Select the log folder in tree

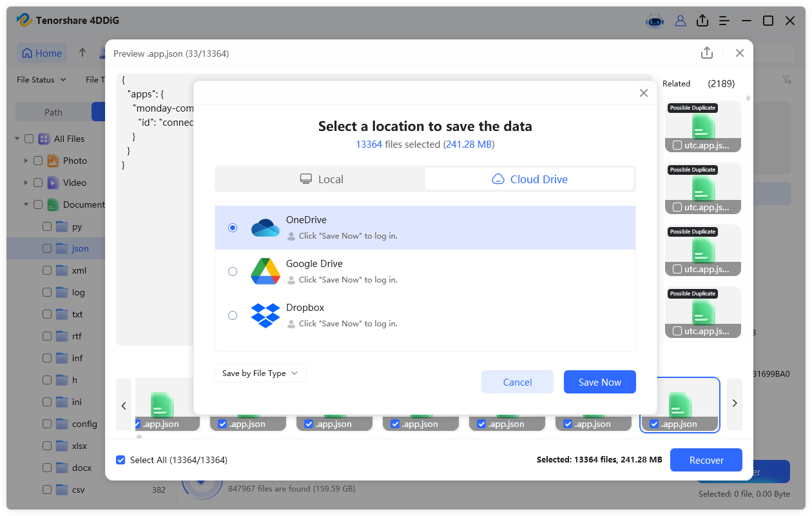click(x=79, y=292)
